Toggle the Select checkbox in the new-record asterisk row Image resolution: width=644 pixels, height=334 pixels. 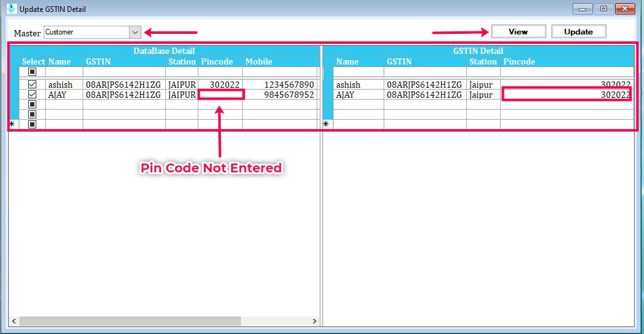32,124
